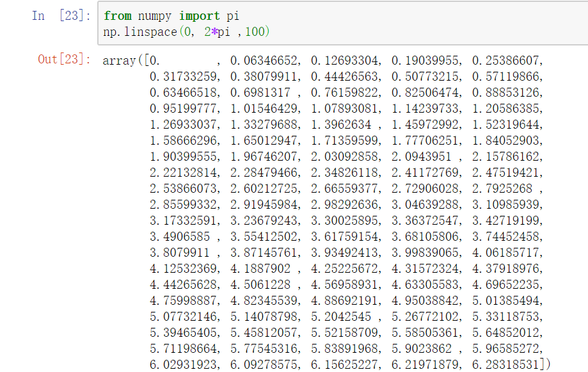The width and height of the screenshot is (588, 372).
Task: Click the value 6.02931923
Action: click(x=182, y=365)
